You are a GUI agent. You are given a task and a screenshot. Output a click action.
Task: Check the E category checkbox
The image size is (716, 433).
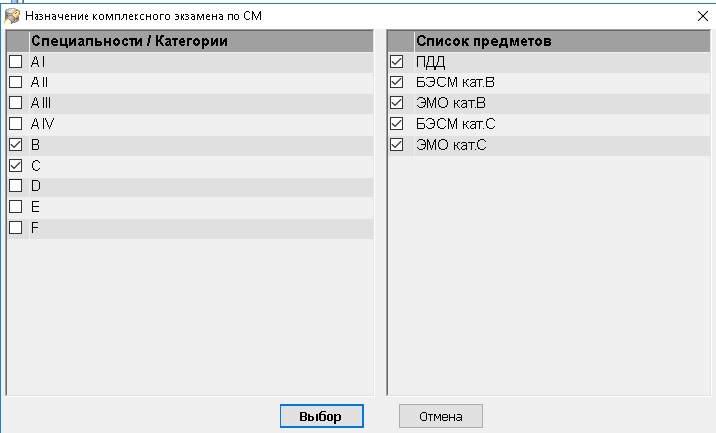click(16, 207)
